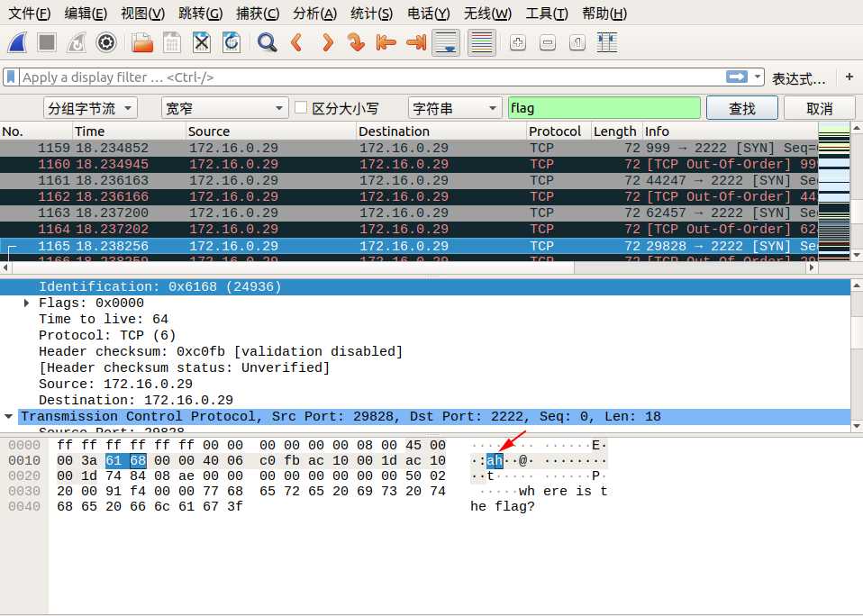This screenshot has height=616, width=863.
Task: Select packet number 1159 row
Action: click(x=409, y=148)
